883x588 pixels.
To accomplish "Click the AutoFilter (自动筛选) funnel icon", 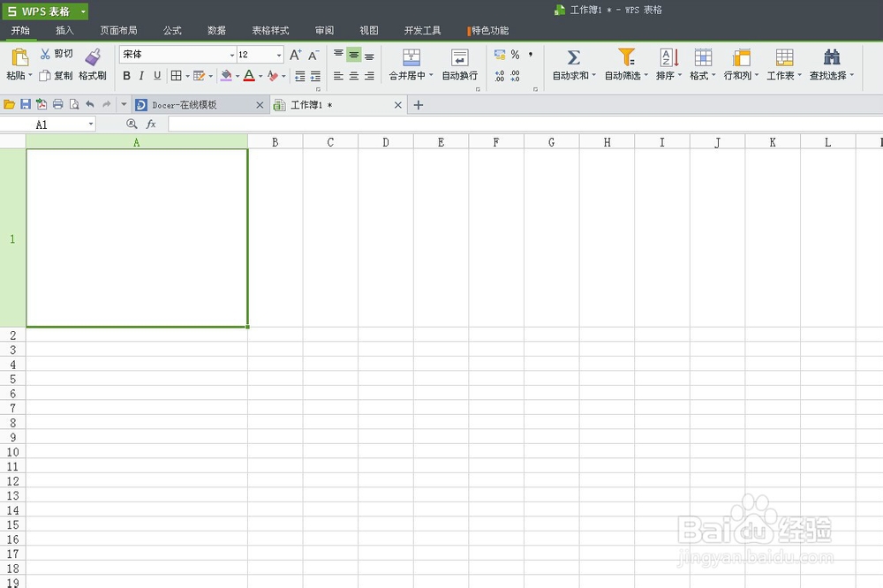I will 626,57.
